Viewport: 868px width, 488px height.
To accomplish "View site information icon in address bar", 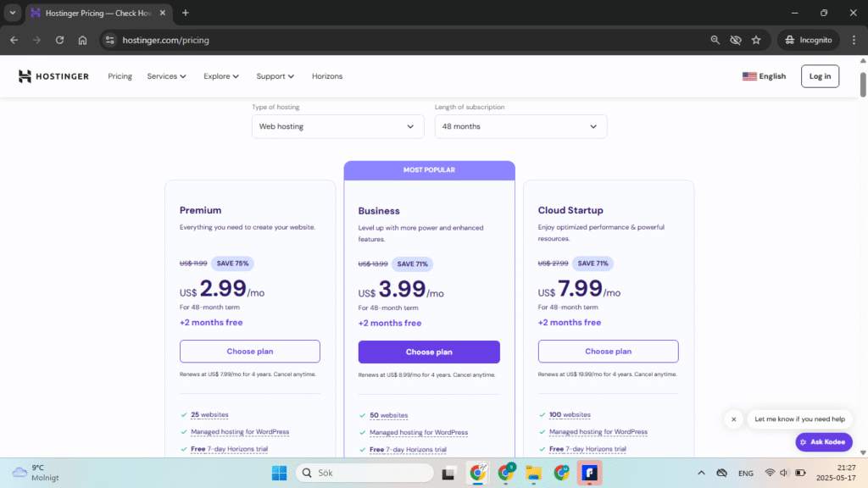I will coord(109,40).
